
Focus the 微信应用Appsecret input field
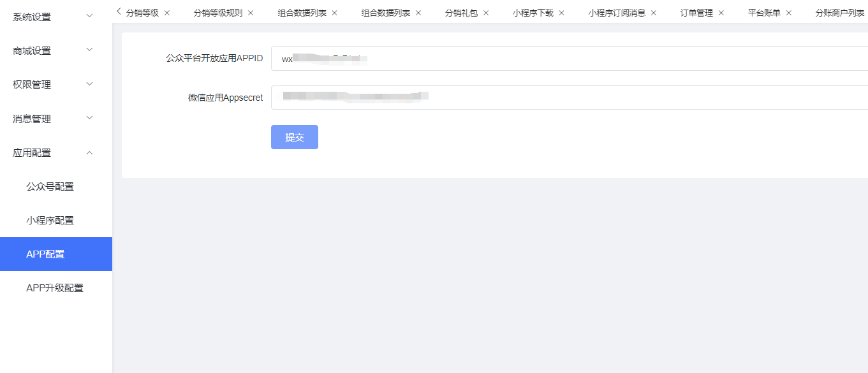pyautogui.click(x=570, y=98)
